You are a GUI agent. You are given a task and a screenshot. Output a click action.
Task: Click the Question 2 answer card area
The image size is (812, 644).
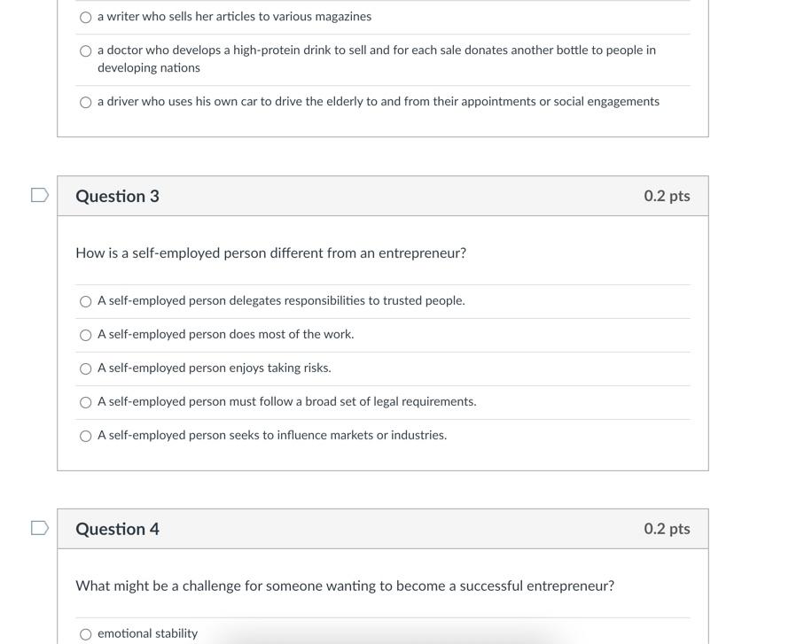pyautogui.click(x=382, y=62)
